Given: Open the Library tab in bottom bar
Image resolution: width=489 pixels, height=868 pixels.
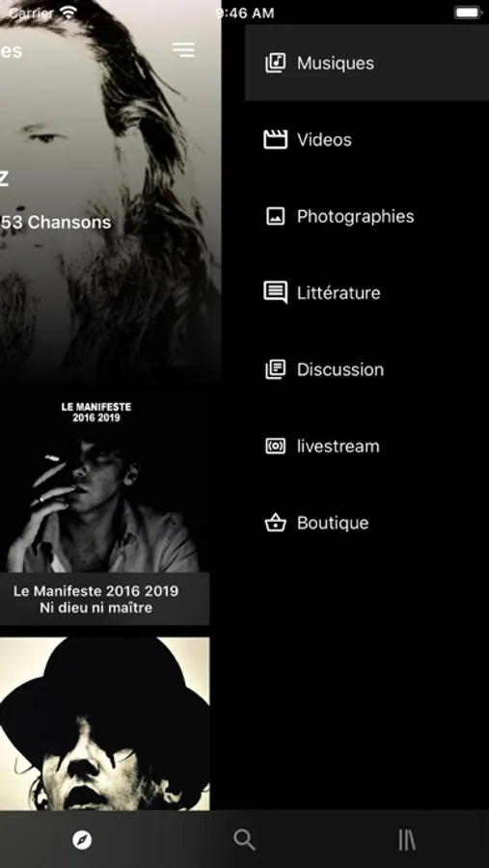Looking at the screenshot, I should click(407, 840).
